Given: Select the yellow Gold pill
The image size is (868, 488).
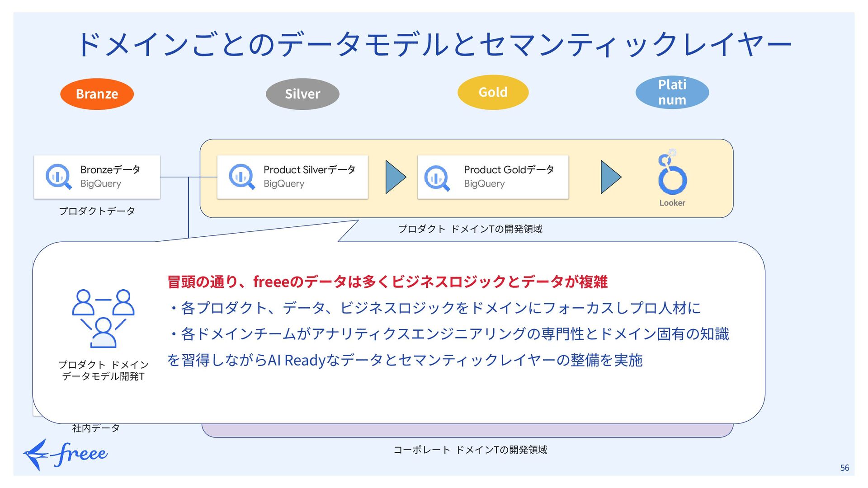Looking at the screenshot, I should click(x=493, y=92).
